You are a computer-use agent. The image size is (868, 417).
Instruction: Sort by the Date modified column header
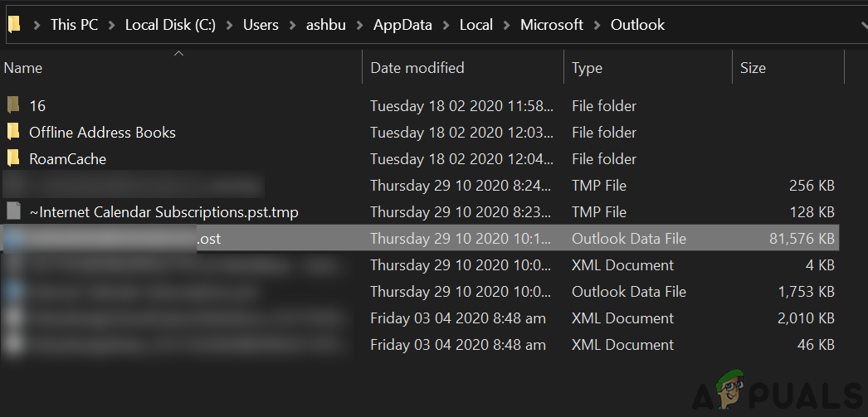[x=417, y=68]
